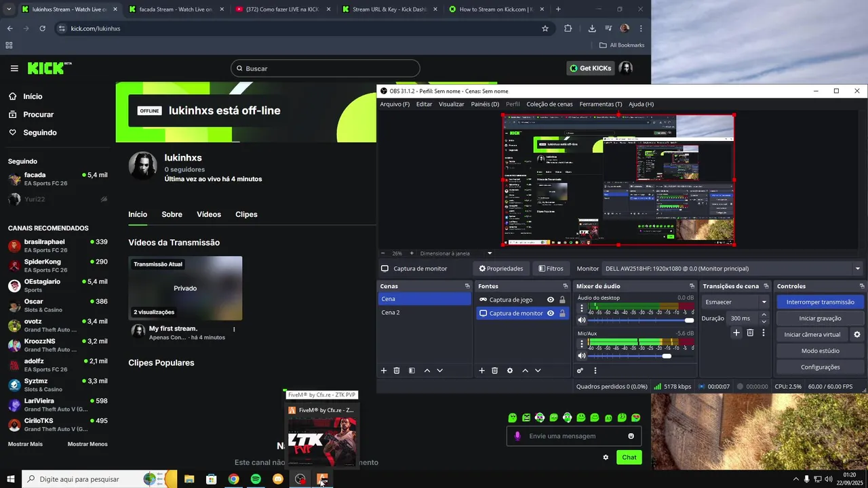Adjust Mic/Aux volume slider
The image size is (868, 488).
pos(641,357)
